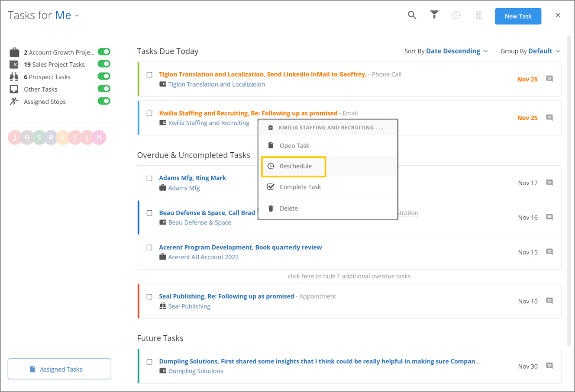Open the filter panel
This screenshot has width=575, height=392.
pos(434,14)
